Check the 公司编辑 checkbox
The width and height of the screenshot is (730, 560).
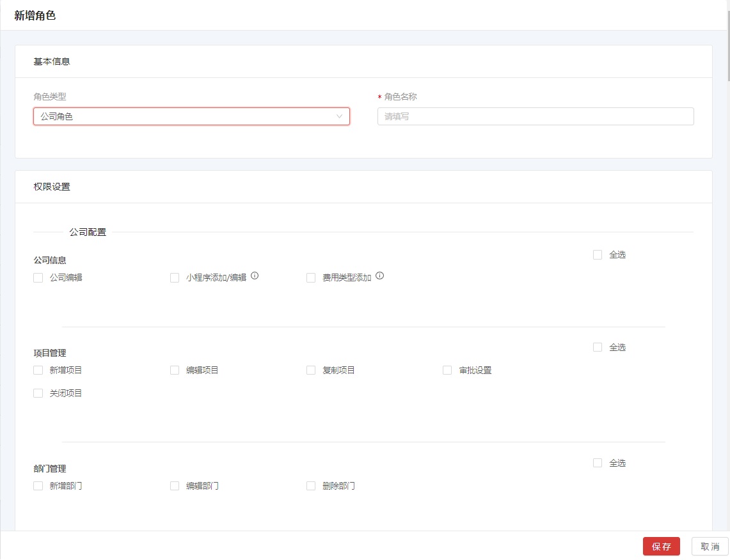click(38, 277)
